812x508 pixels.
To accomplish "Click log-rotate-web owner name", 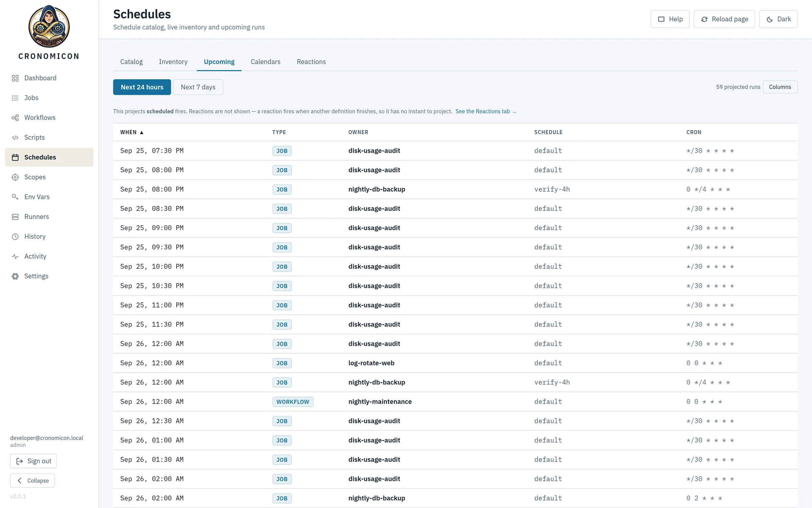I will pyautogui.click(x=371, y=363).
